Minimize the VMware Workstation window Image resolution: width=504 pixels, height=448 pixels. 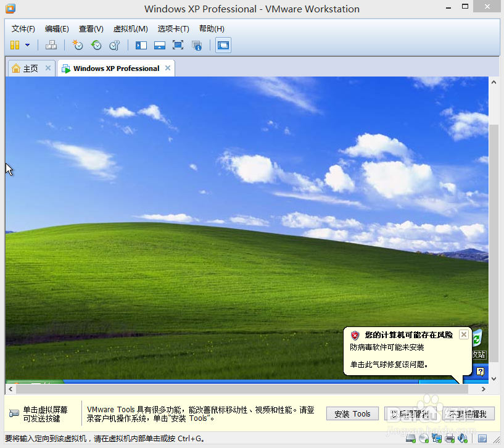click(448, 7)
